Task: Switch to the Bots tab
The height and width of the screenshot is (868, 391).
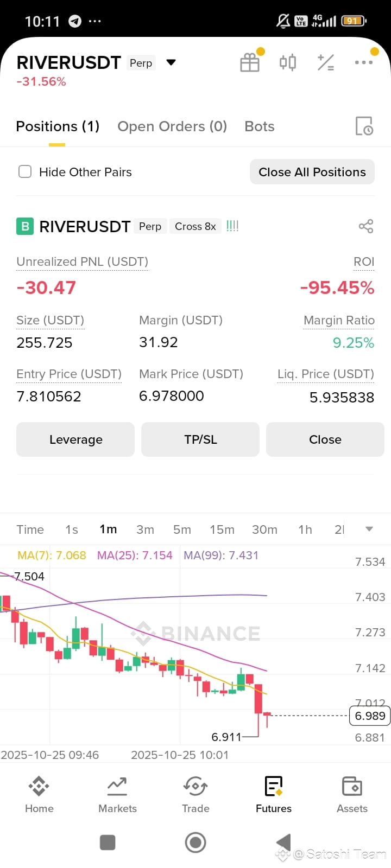Action: point(260,126)
